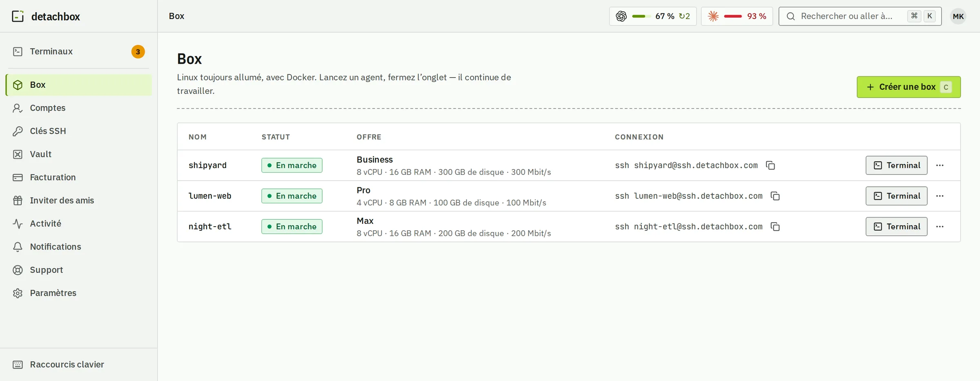
Task: Open Terminal for the night-etl box
Action: click(896, 227)
